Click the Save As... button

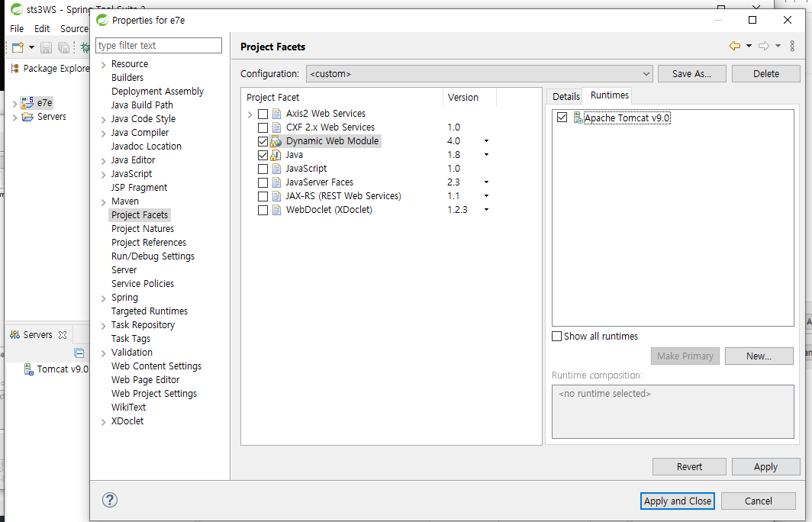pyautogui.click(x=692, y=73)
